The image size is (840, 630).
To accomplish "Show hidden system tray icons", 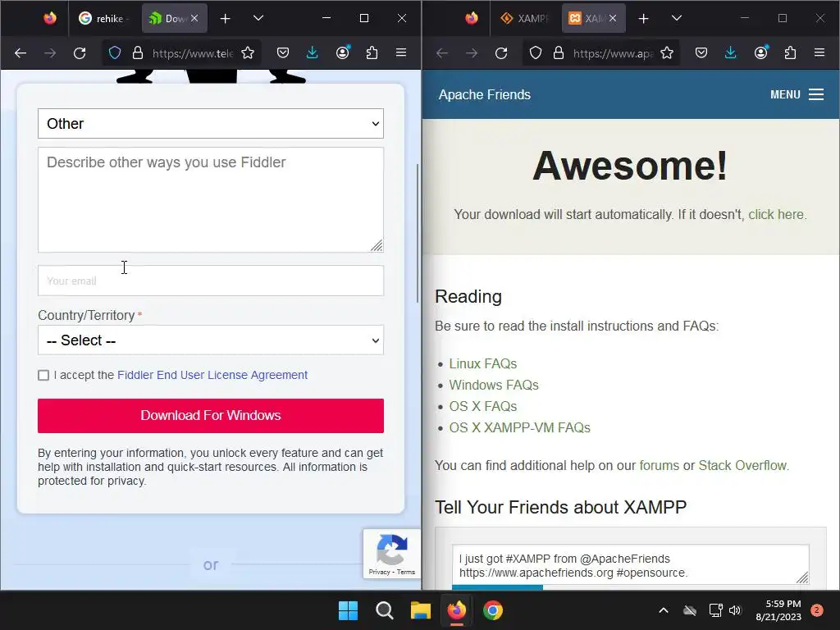I will (x=663, y=610).
